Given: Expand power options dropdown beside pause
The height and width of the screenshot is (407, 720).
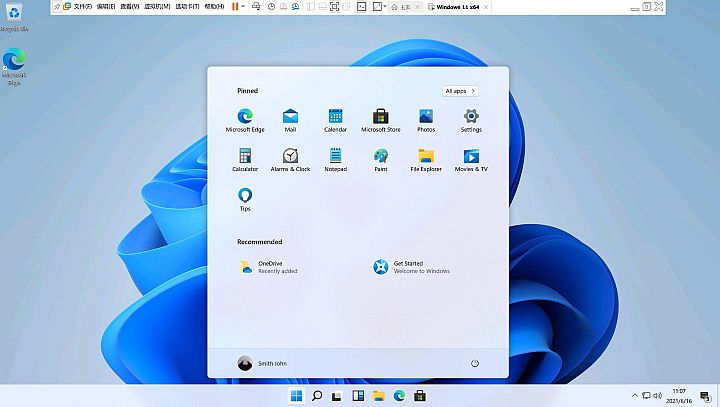Looking at the screenshot, I should [243, 7].
